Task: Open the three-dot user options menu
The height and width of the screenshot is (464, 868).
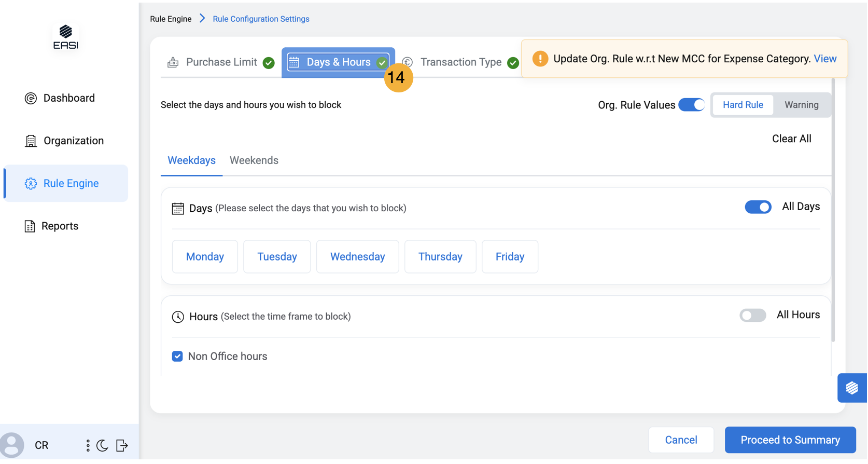Action: (x=88, y=445)
